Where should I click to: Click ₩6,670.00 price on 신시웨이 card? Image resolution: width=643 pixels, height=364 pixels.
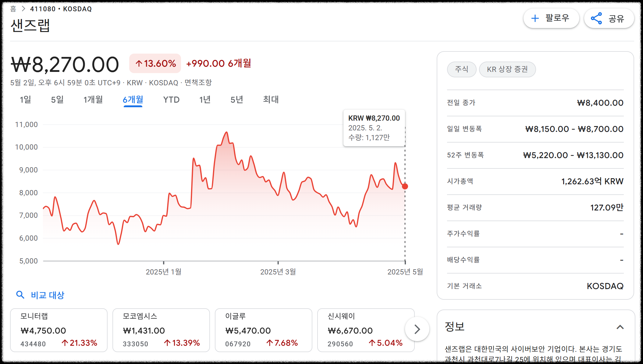(350, 330)
